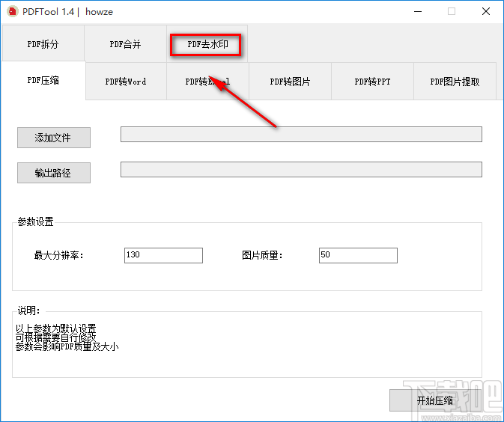Click the PDFTool app icon in the title bar
504x422 pixels.
12,12
